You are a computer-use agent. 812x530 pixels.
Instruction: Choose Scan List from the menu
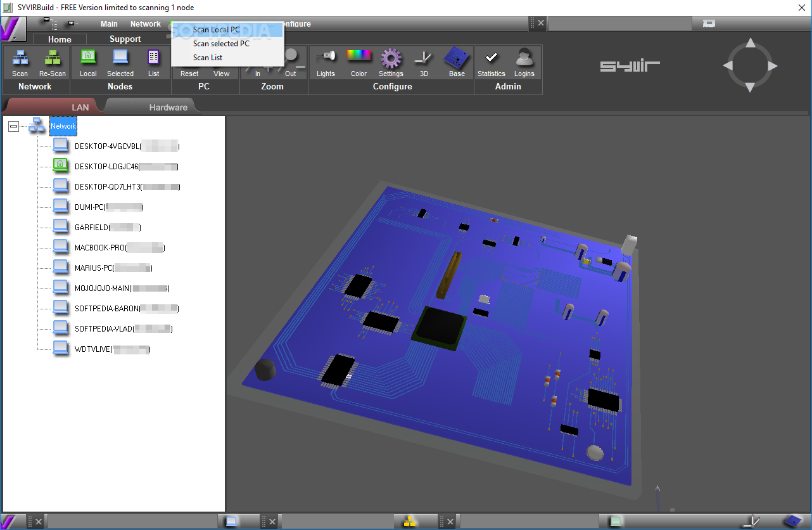tap(228, 58)
